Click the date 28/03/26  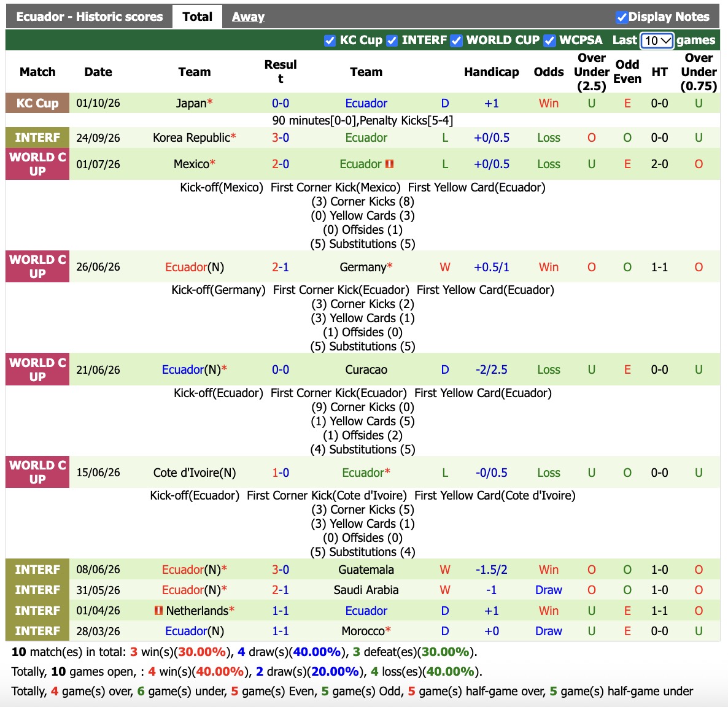click(x=98, y=631)
